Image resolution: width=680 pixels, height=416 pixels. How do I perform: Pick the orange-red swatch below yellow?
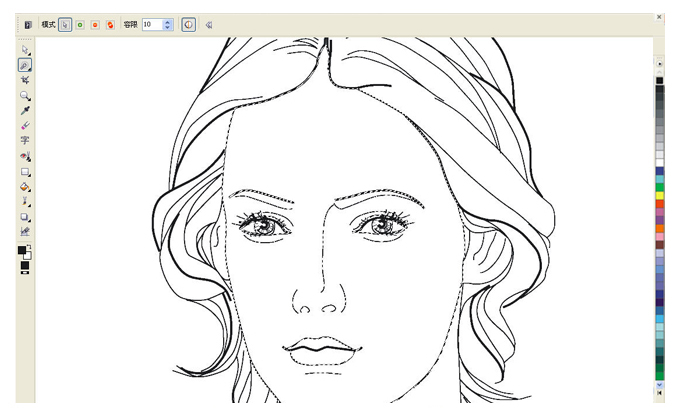(x=660, y=204)
